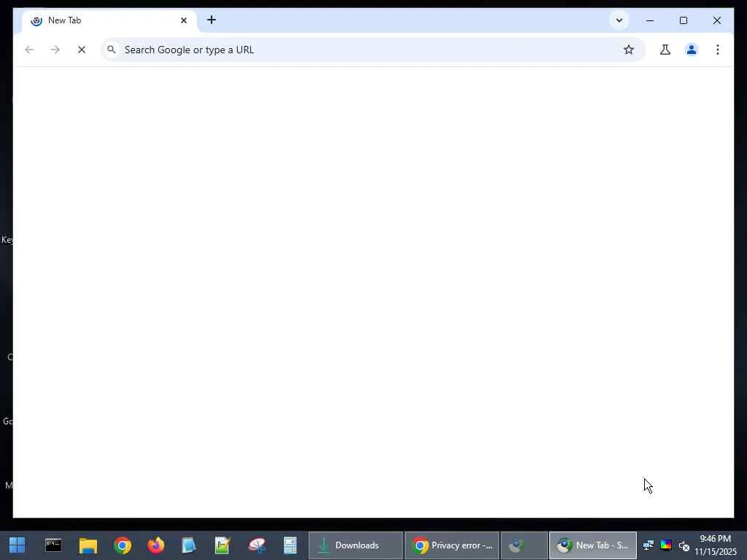Open a new tab with plus button
The height and width of the screenshot is (560, 747).
pyautogui.click(x=212, y=20)
